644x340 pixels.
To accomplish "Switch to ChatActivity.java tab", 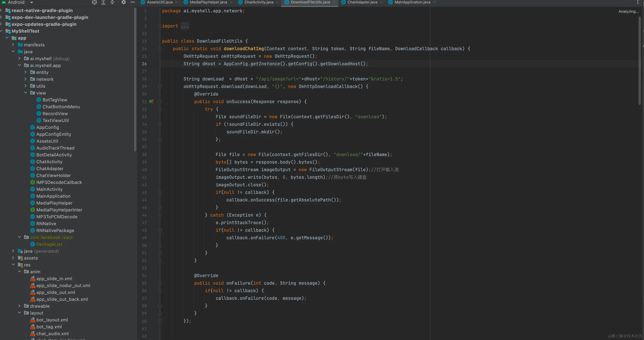I will [x=259, y=2].
